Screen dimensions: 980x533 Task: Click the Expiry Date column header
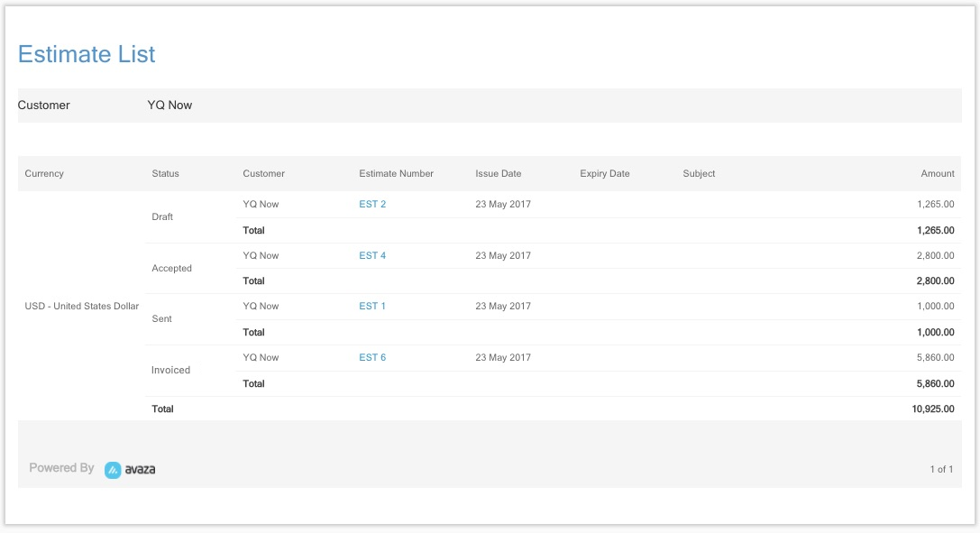pyautogui.click(x=604, y=174)
